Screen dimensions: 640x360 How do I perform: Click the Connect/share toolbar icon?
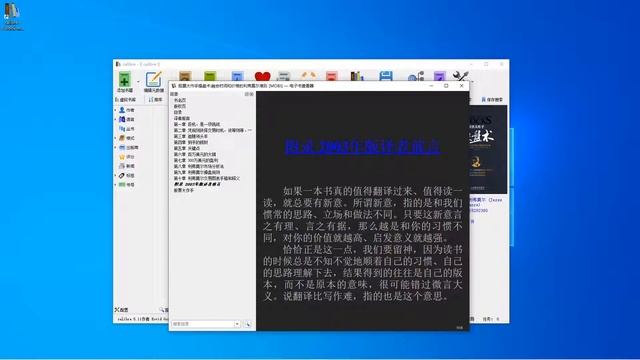pos(416,76)
